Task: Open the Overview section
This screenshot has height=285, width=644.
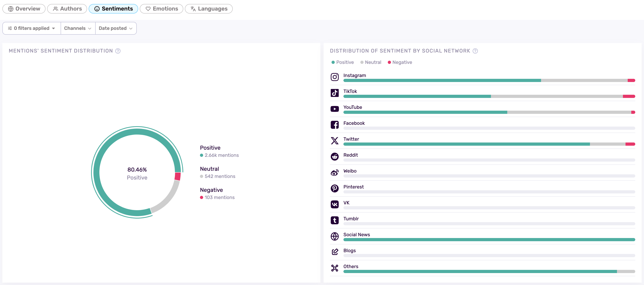Action: 24,9
